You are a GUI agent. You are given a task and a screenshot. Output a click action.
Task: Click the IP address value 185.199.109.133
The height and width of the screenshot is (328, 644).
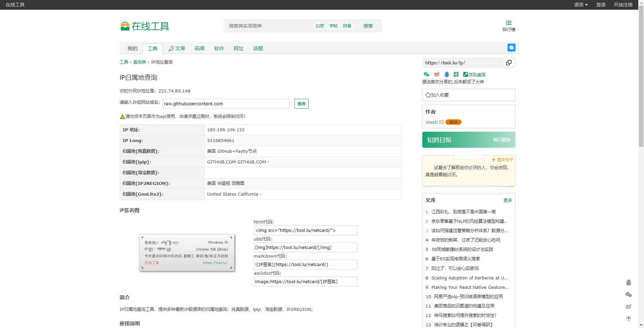[x=226, y=130]
